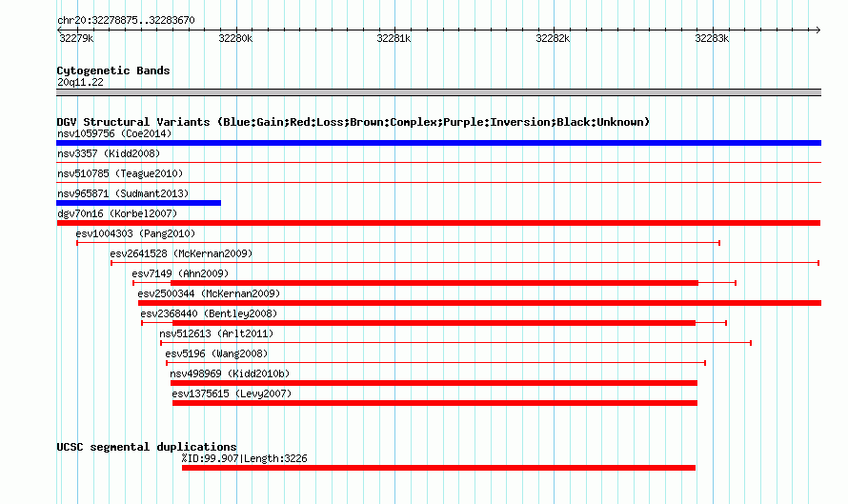Click the Cytogenetic Bands track title
Screen dimensions: 848x504
[x=113, y=71]
